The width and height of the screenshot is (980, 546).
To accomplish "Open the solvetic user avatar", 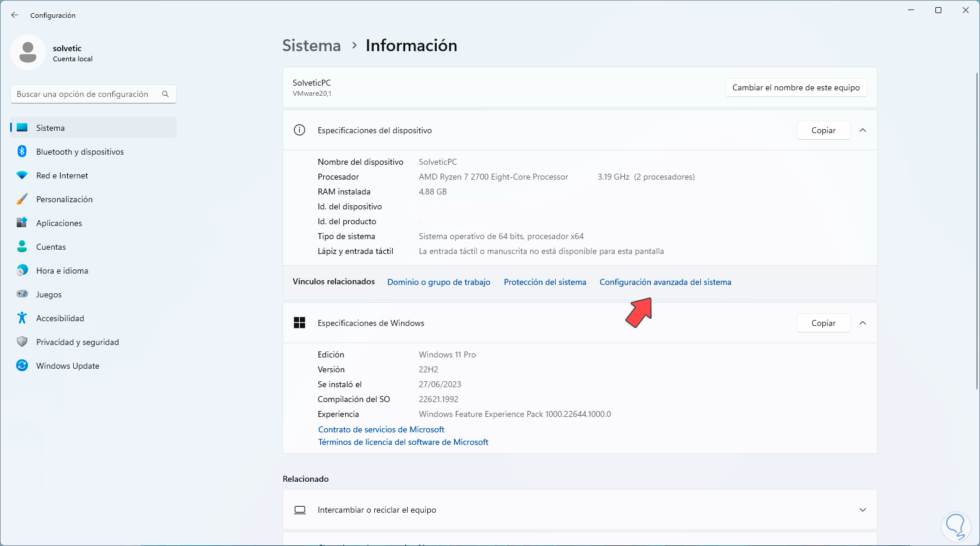I will pyautogui.click(x=28, y=52).
